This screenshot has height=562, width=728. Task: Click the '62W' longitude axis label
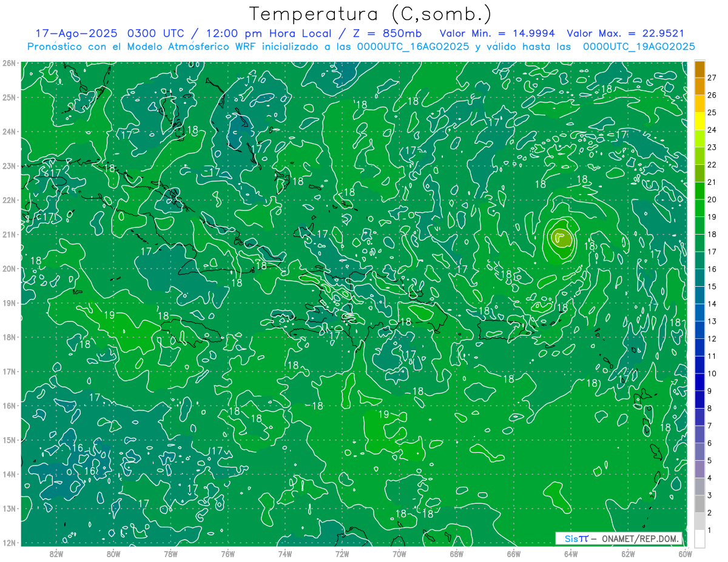[628, 554]
